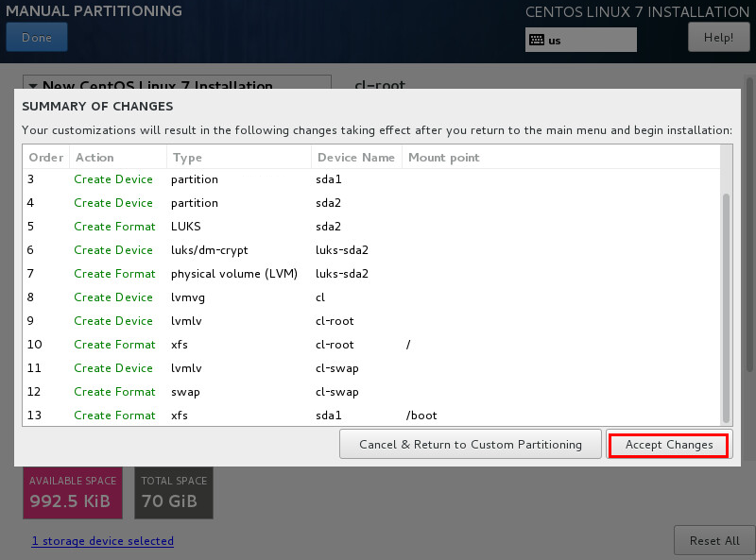Click the blue Done button

click(37, 38)
